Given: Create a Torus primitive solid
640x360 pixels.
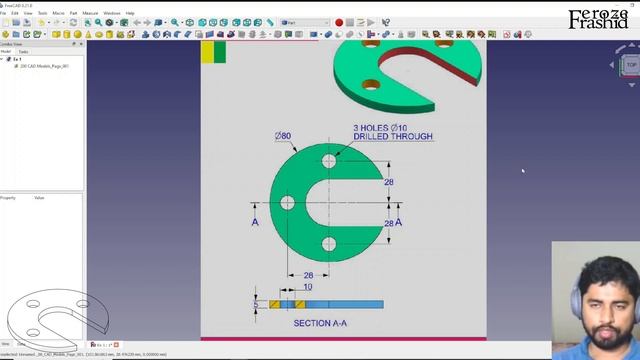Looking at the screenshot, I should [x=99, y=35].
